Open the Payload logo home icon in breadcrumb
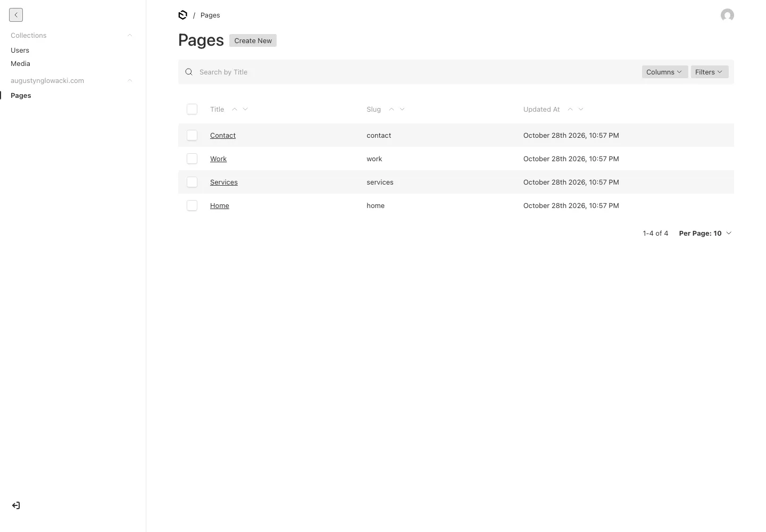This screenshot has width=766, height=532. point(183,15)
